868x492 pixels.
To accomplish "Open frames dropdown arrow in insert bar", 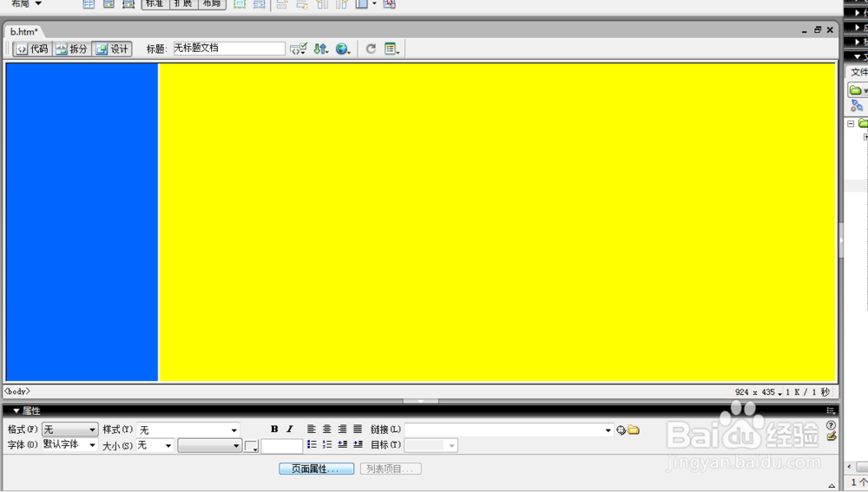I will (x=374, y=3).
